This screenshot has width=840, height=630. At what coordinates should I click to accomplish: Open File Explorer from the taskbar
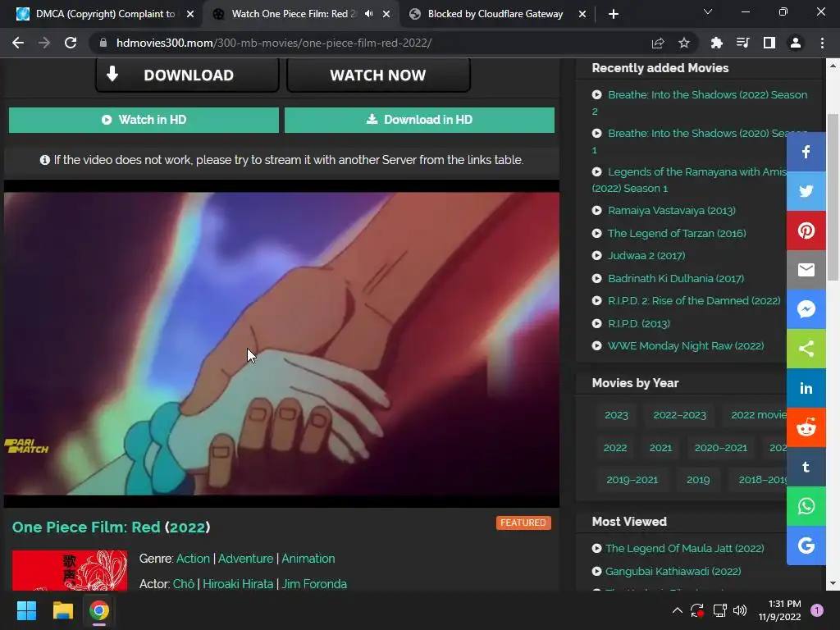[x=62, y=610]
